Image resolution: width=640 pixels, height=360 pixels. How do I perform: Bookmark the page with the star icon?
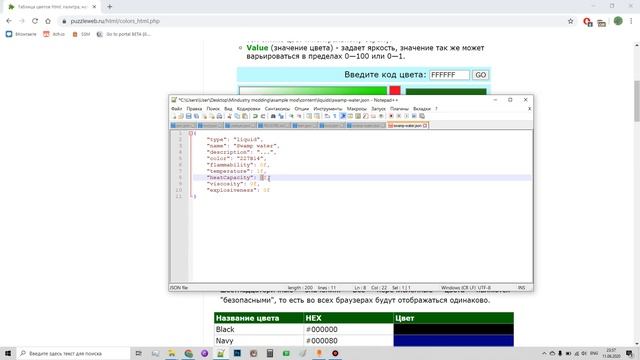[x=571, y=21]
